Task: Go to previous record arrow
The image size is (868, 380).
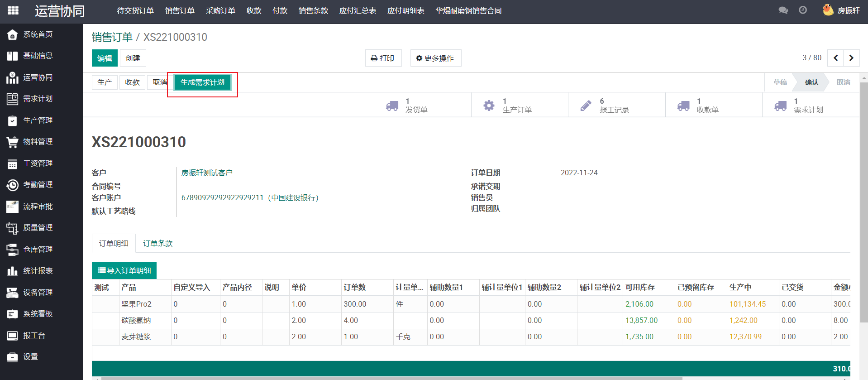Action: pyautogui.click(x=835, y=58)
